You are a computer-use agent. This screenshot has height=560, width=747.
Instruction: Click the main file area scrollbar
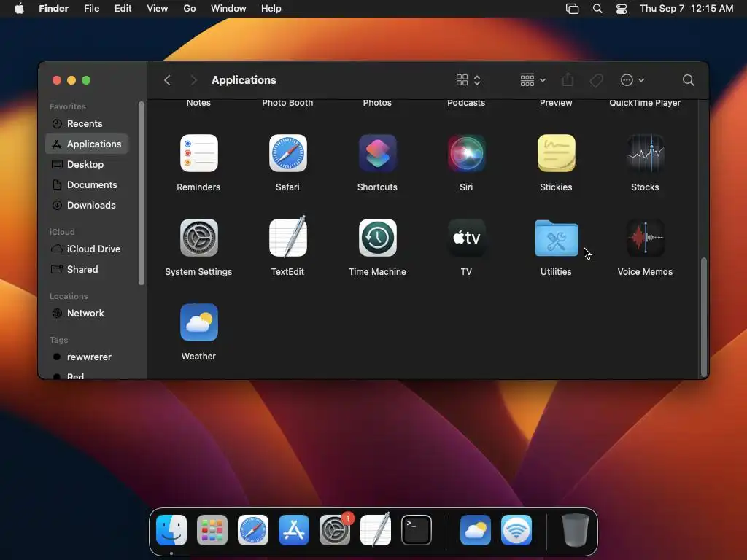click(704, 317)
